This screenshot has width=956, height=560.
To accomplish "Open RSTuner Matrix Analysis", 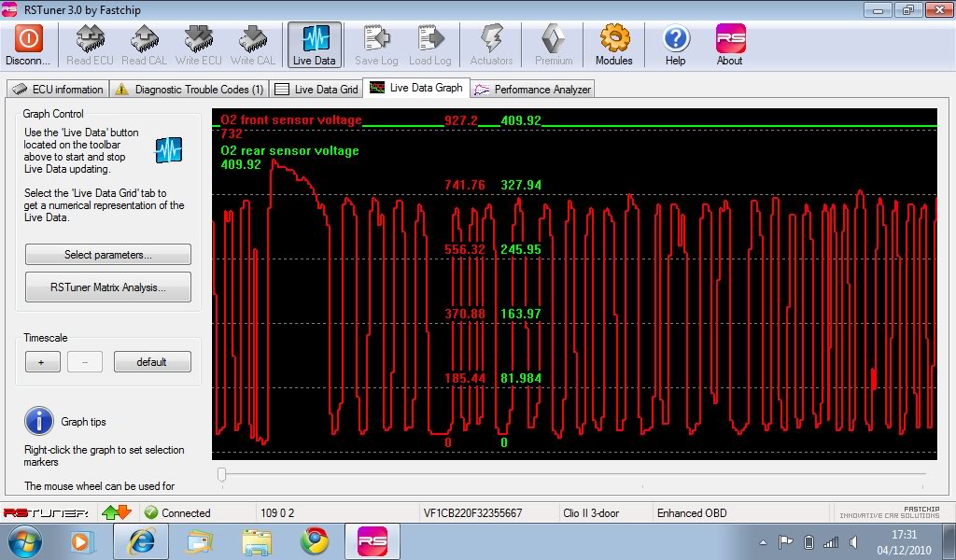I will (x=107, y=287).
